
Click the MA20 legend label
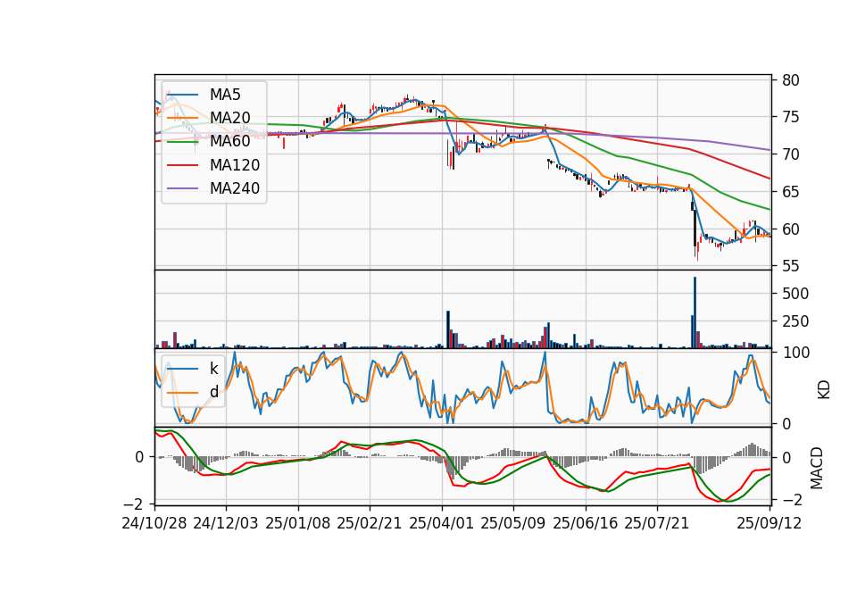(229, 118)
